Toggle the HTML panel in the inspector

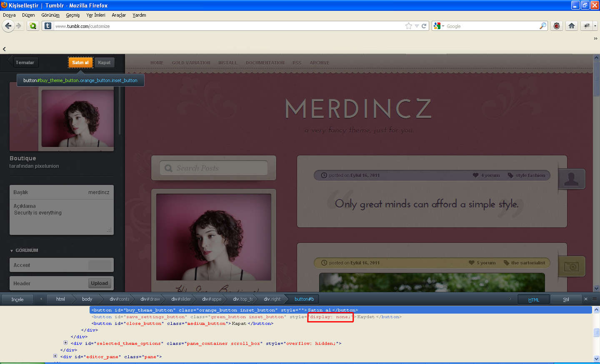(x=533, y=299)
